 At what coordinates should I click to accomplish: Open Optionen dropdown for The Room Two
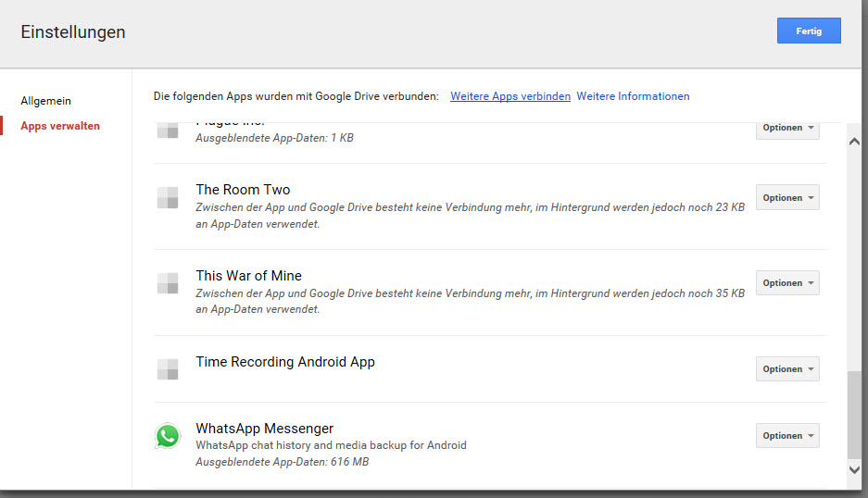(787, 197)
